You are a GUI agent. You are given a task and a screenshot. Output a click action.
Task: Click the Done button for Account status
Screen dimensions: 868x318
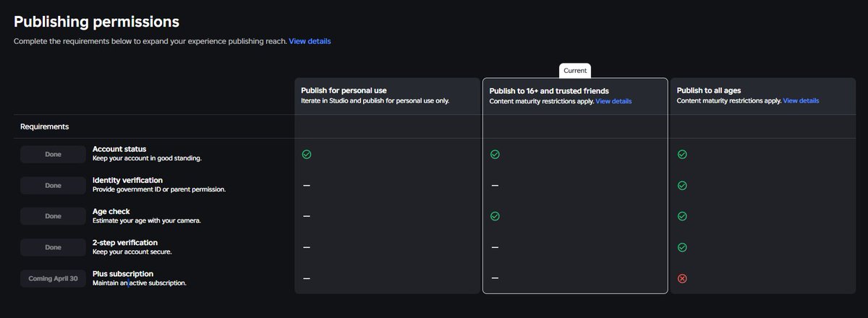point(53,154)
